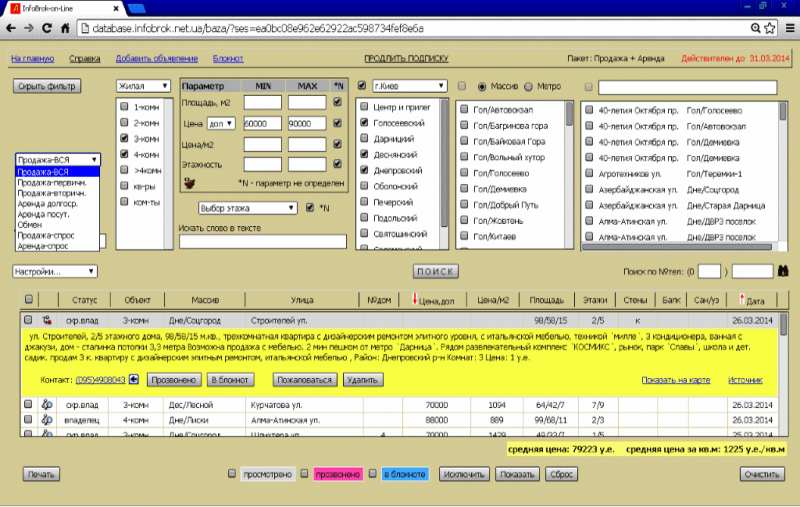The image size is (800, 507).
Task: Open the Жилая property type dropdown
Action: tap(143, 86)
